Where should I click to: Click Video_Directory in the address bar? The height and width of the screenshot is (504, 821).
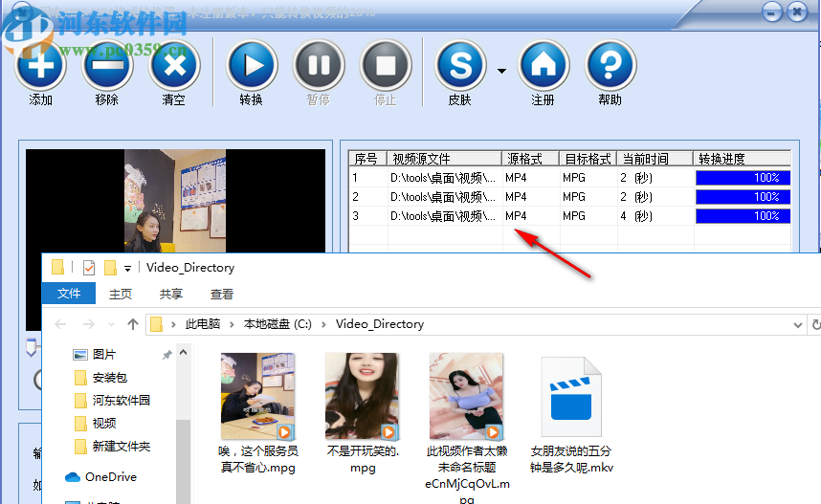coord(380,324)
